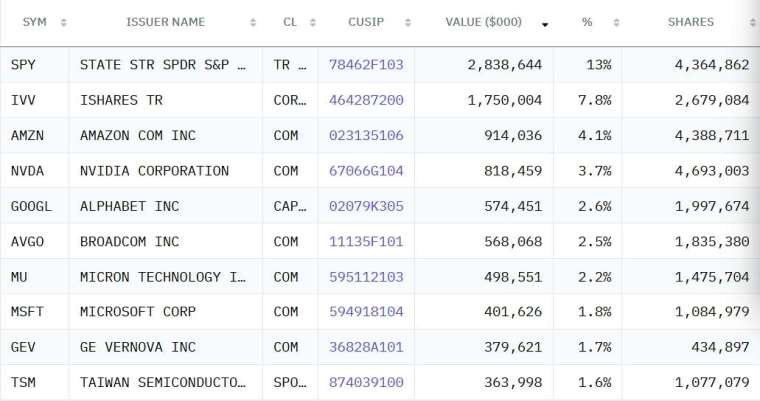Select the TSM symbol cell
The image size is (760, 401).
tap(34, 382)
